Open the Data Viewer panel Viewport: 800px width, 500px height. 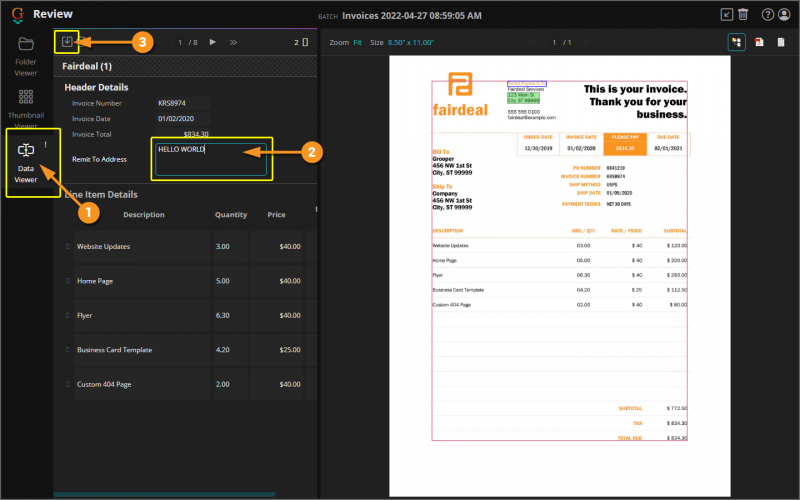tap(26, 158)
